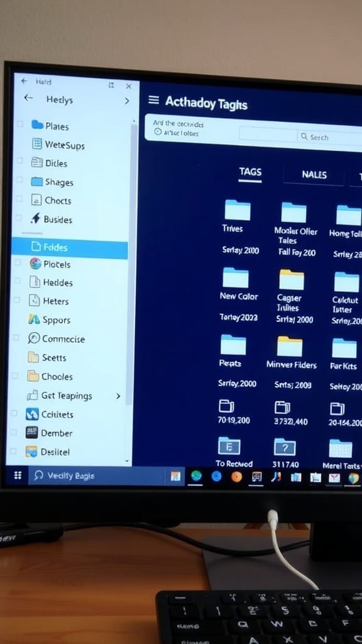Open the Par Kits folder
362x644 pixels.
pyautogui.click(x=344, y=348)
